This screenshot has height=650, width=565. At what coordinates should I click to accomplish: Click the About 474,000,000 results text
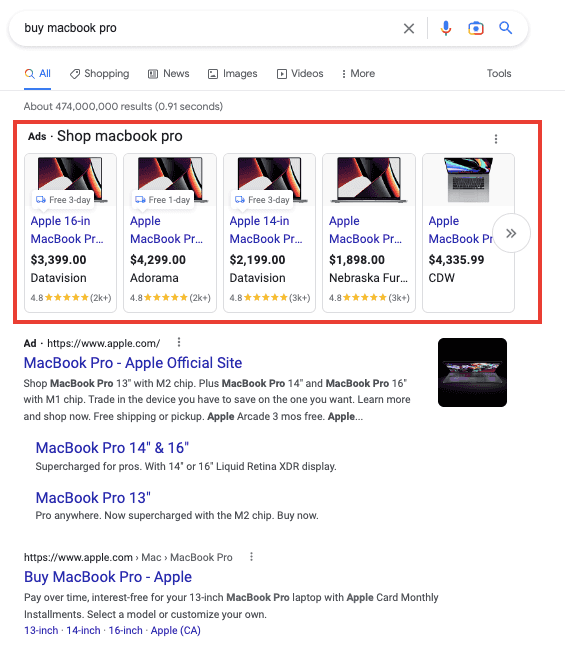[x=123, y=107]
